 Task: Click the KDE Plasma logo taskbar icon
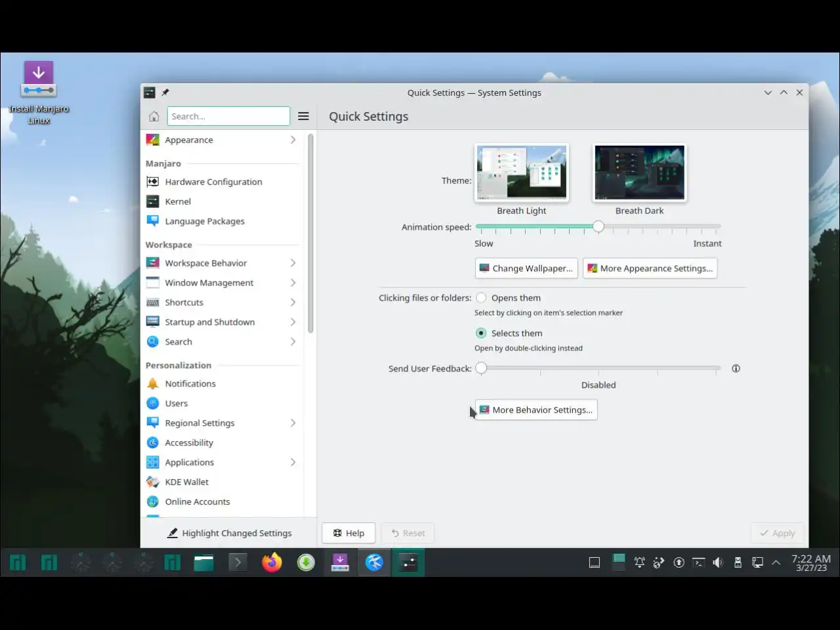click(374, 562)
